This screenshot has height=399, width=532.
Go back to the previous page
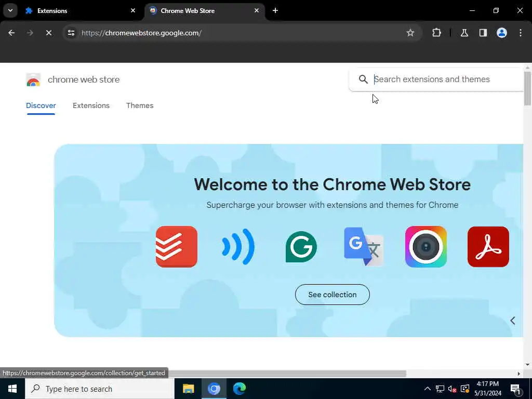click(11, 33)
